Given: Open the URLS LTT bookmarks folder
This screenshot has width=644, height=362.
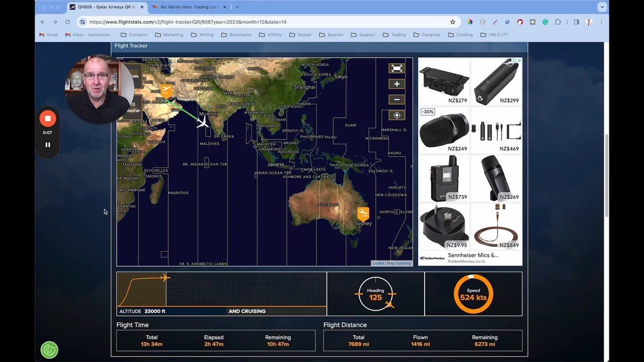Looking at the screenshot, I should pos(494,35).
